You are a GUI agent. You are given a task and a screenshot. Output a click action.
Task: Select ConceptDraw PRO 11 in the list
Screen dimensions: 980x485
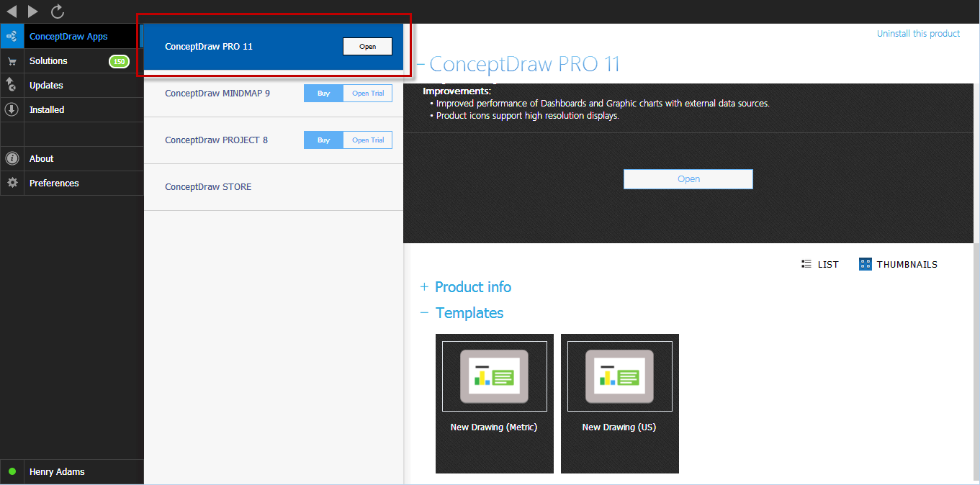click(209, 46)
